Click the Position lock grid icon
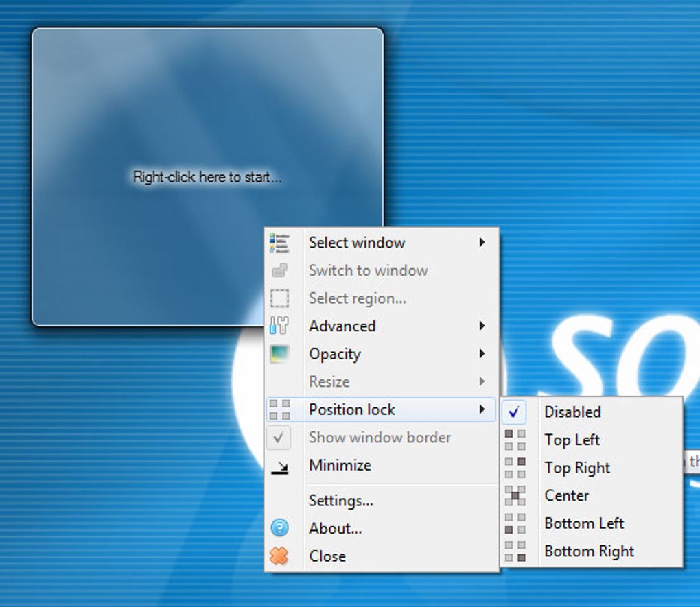The width and height of the screenshot is (700, 607). [x=279, y=410]
